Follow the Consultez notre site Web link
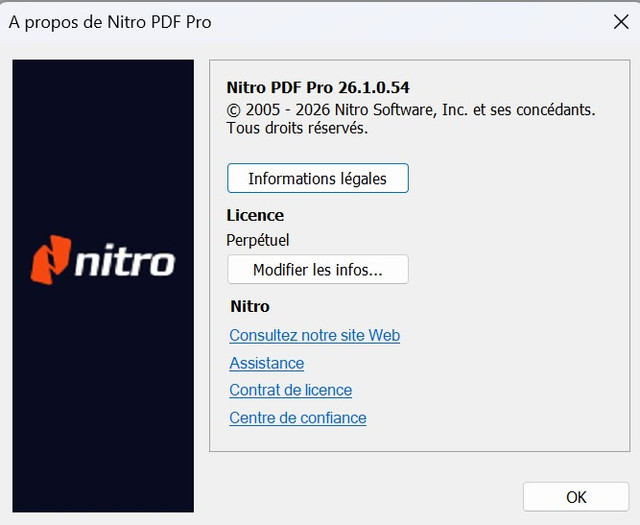 pos(314,336)
